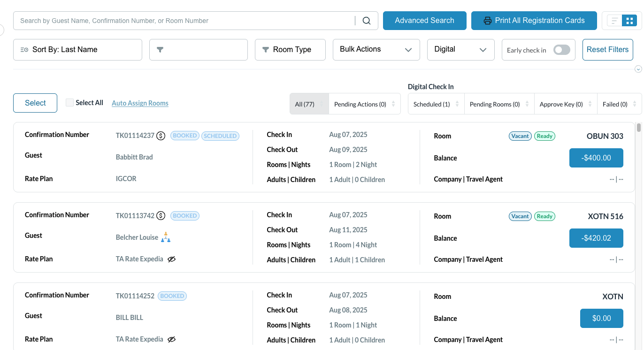Click hidden-rate eye icon for Belcher Louise
The width and height of the screenshot is (644, 350).
click(172, 259)
